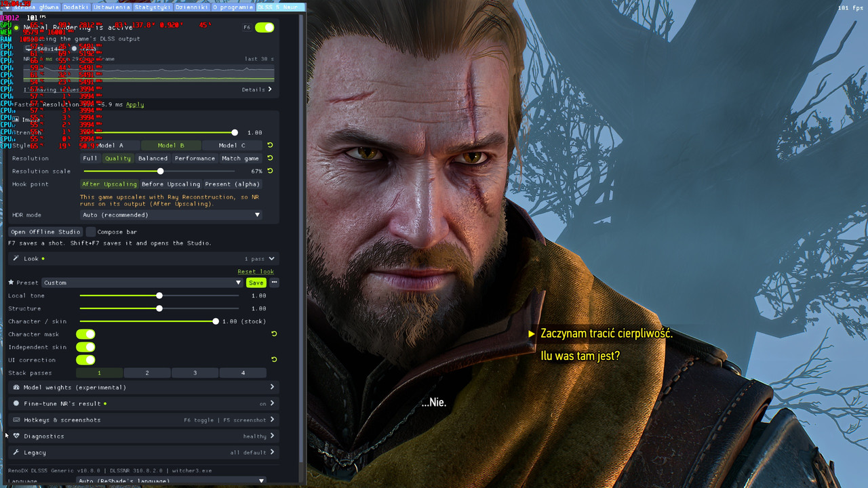Screen dimensions: 868x488
Task: Click the gauge icon beside Model weights
Action: point(16,387)
